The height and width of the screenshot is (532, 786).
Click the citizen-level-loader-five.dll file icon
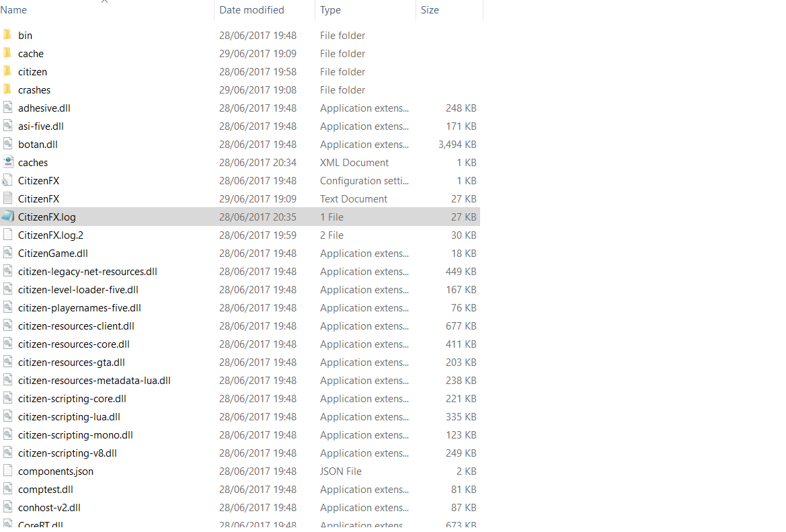tap(7, 289)
